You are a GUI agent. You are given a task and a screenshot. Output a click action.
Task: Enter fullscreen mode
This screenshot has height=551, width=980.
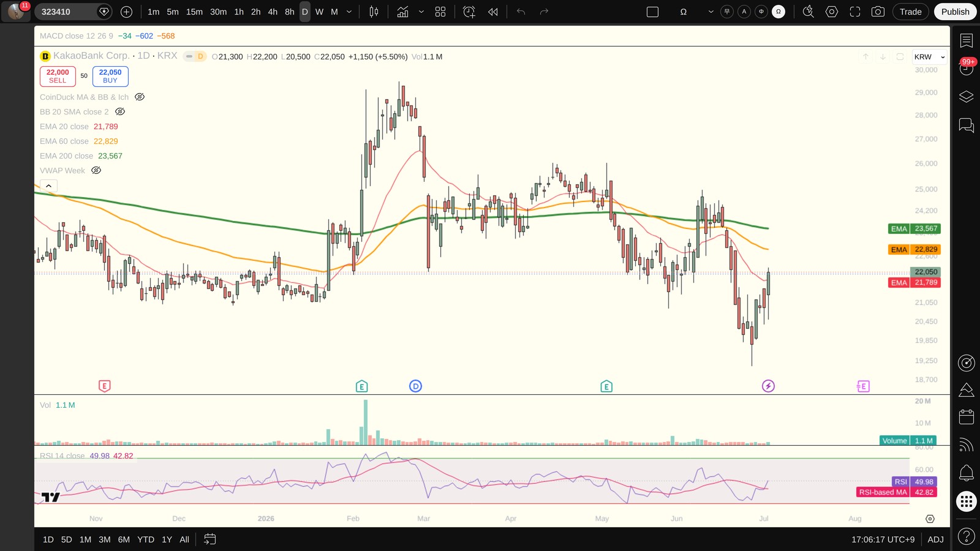point(855,12)
